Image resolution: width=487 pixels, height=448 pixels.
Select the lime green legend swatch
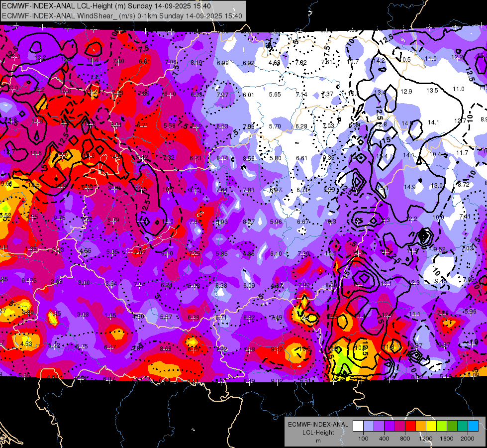442,426
